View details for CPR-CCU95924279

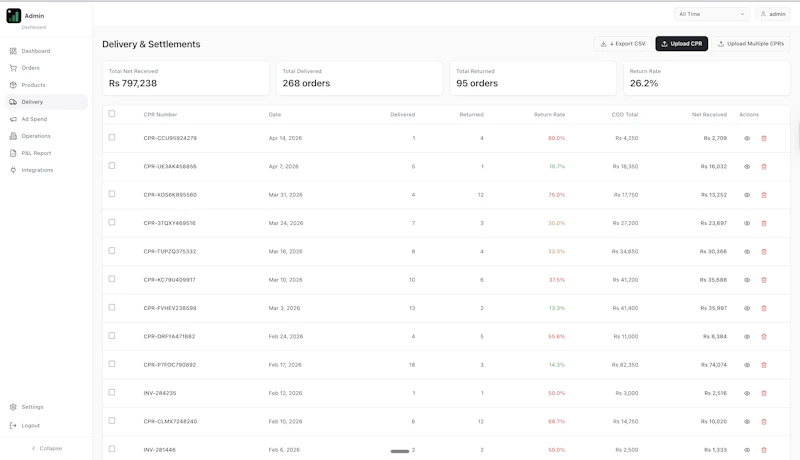tap(747, 138)
